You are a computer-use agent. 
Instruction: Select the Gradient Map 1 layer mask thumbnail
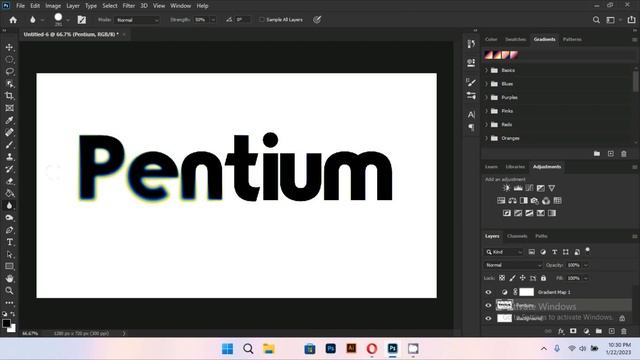pyautogui.click(x=527, y=292)
